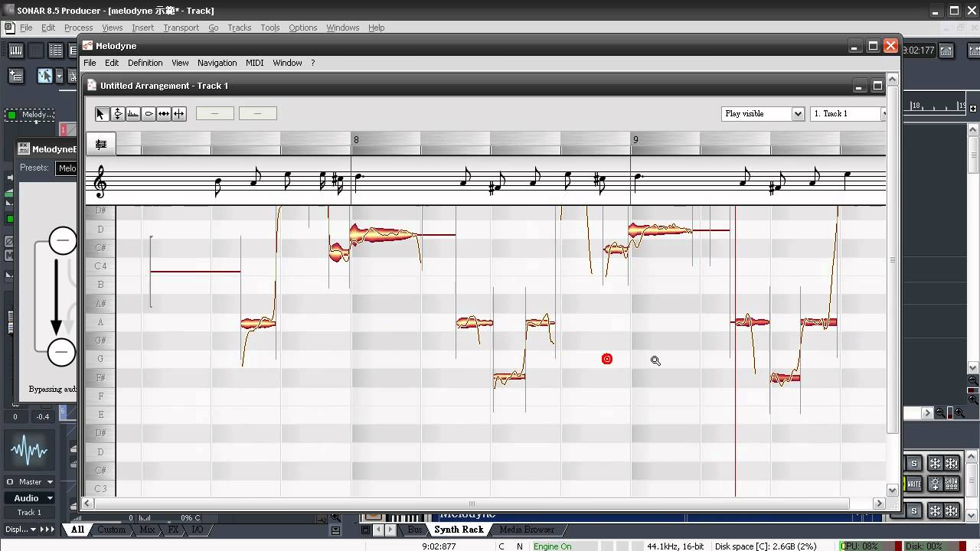Click the bottom bypass circle in plugin diagram
Screen dimensions: 980x551
coord(63,353)
